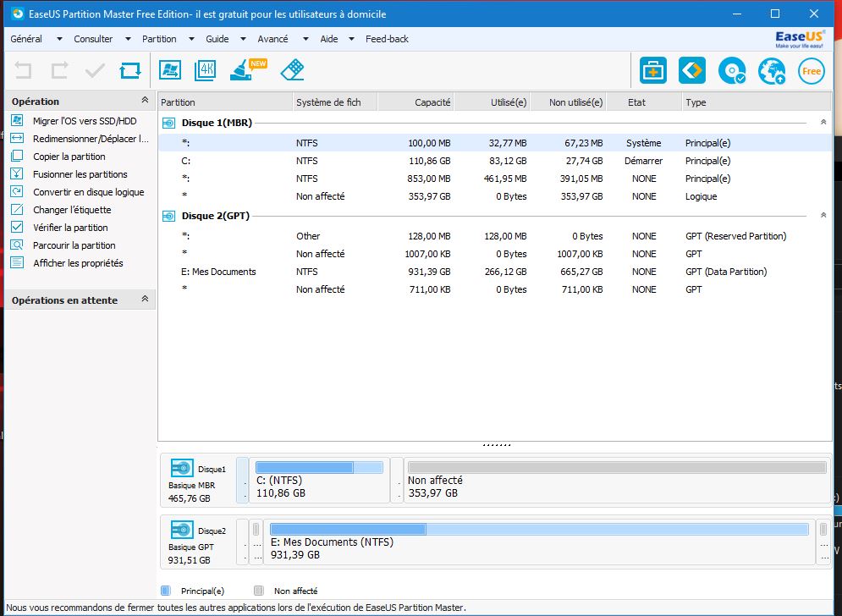Open the Partition menu

click(x=159, y=39)
